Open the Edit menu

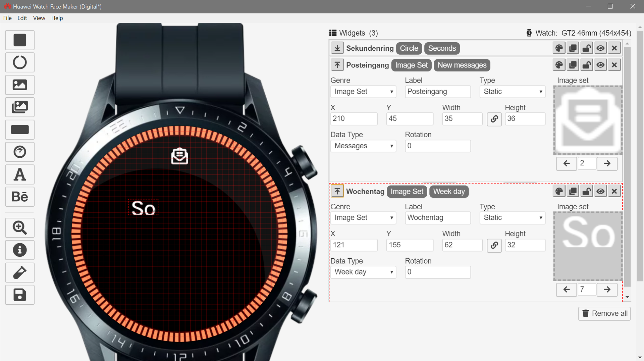(22, 18)
